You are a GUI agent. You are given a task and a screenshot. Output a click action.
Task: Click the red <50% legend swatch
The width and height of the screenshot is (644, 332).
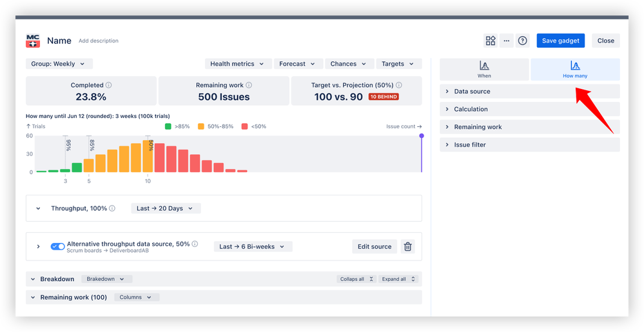point(245,126)
